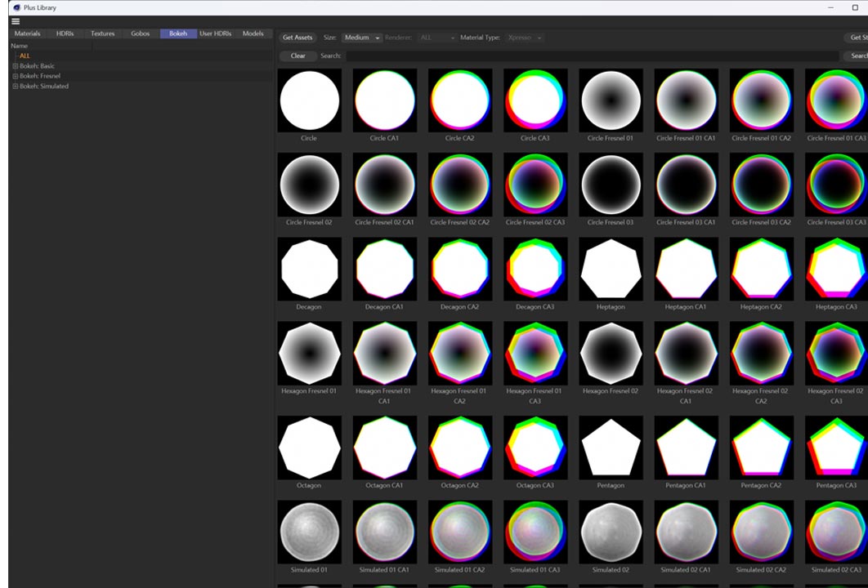Select the Pentagon bokeh asset
Viewport: 868px width, 588px height.
point(610,448)
